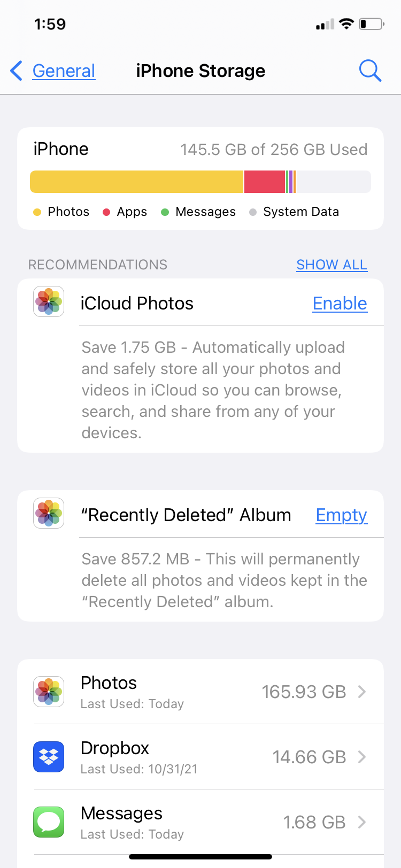The width and height of the screenshot is (401, 868).
Task: Tap the yellow Photos storage bar segment
Action: (x=136, y=182)
